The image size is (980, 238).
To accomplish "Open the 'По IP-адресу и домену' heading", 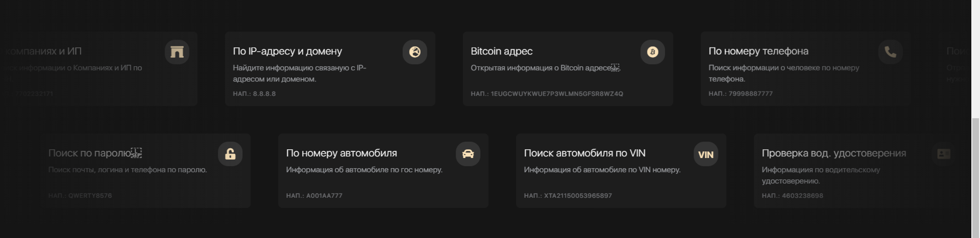I will pyautogui.click(x=287, y=51).
